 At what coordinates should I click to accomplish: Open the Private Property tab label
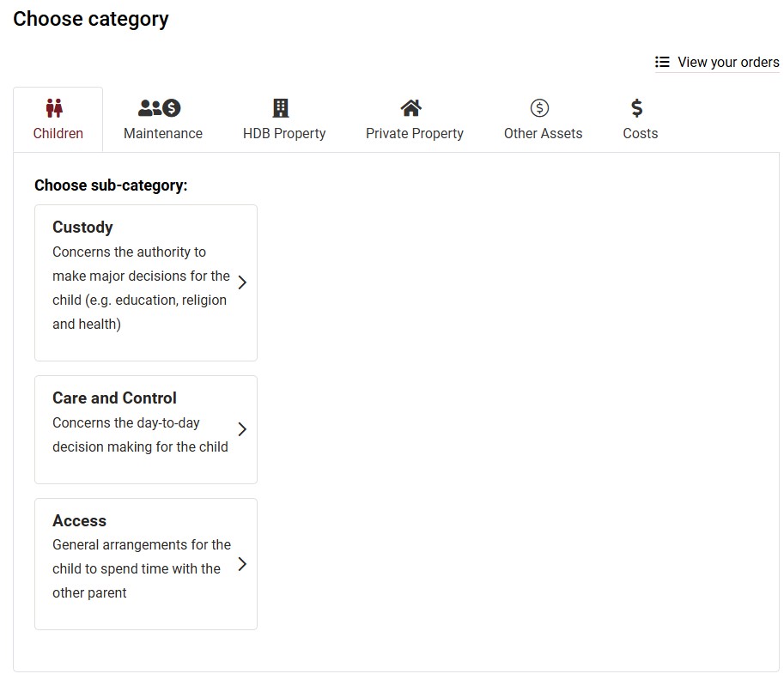click(415, 133)
